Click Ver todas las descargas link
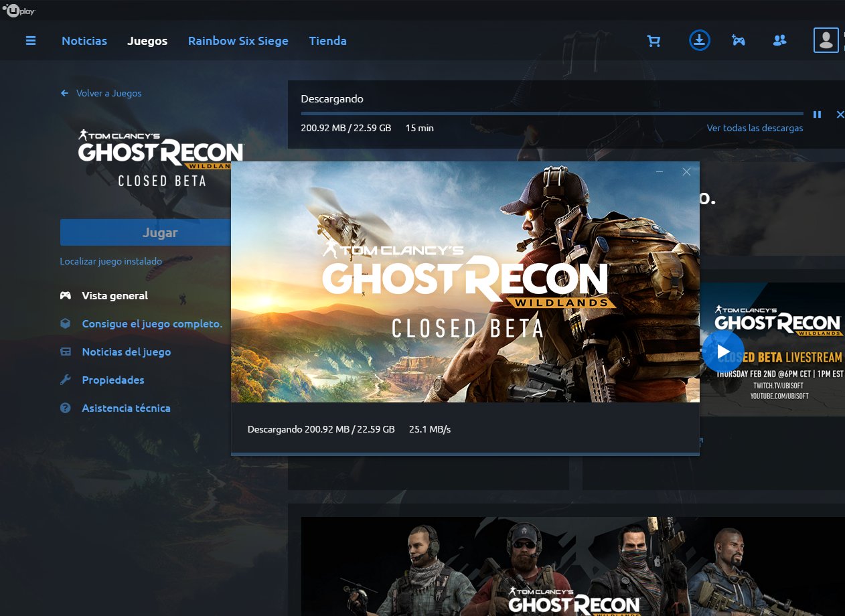 click(x=755, y=128)
